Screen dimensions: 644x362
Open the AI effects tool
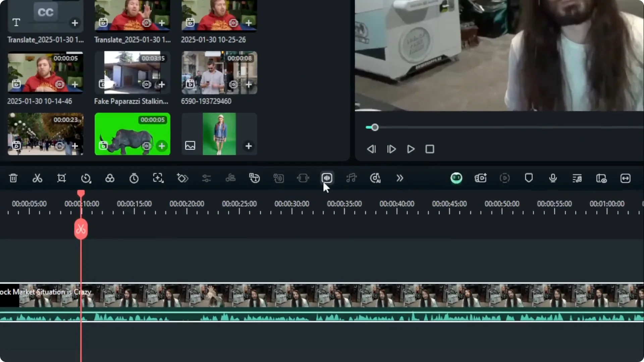coord(183,178)
